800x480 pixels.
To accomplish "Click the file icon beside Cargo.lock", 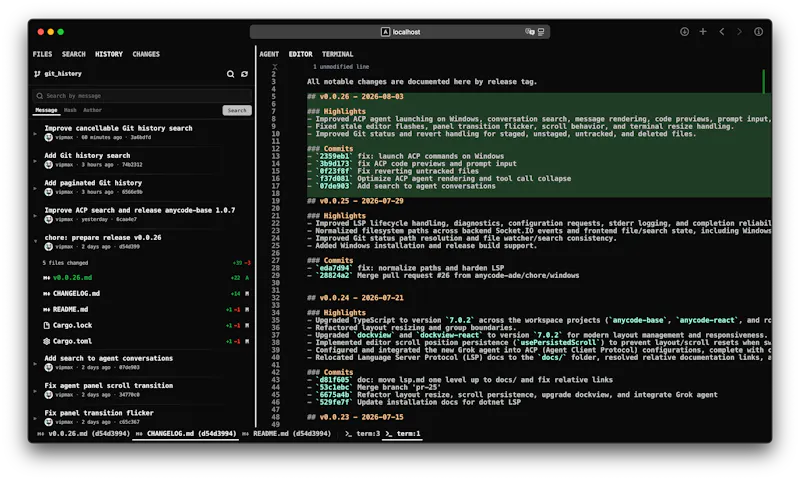I will (x=46, y=325).
